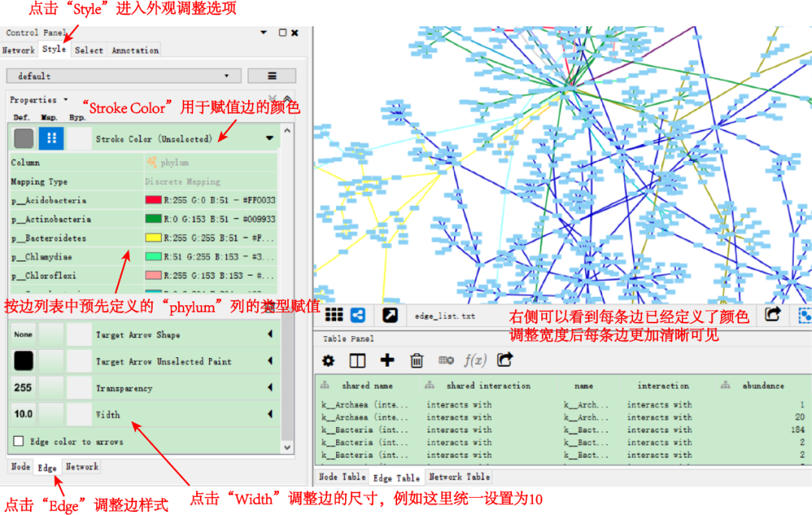Viewport: 812px width, 515px height.
Task: Open the Select tab
Action: [89, 50]
